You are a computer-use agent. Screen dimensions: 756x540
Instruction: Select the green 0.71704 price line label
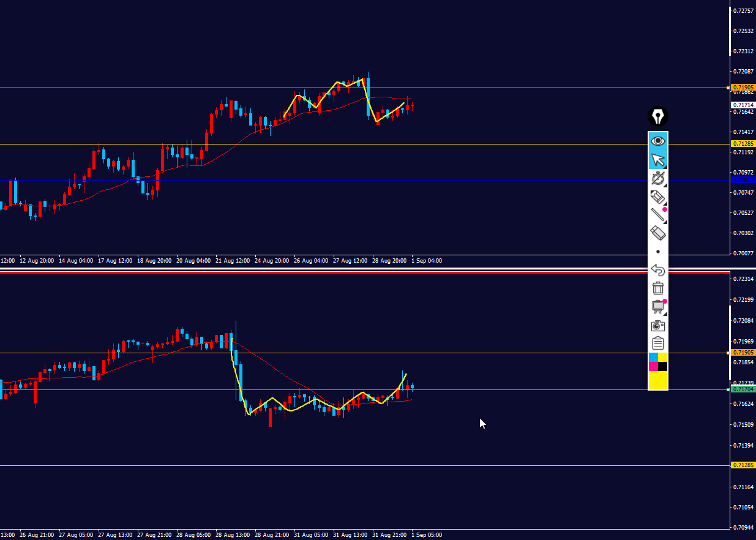pyautogui.click(x=743, y=389)
